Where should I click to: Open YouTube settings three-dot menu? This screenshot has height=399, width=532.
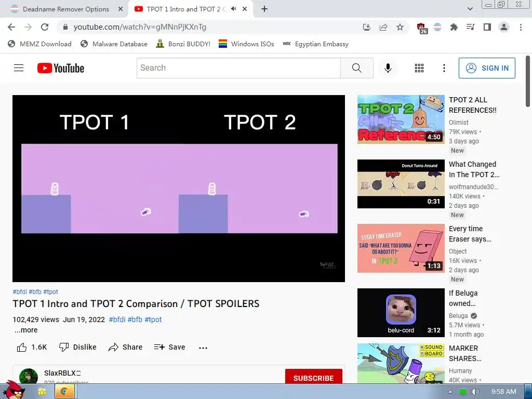(x=444, y=68)
